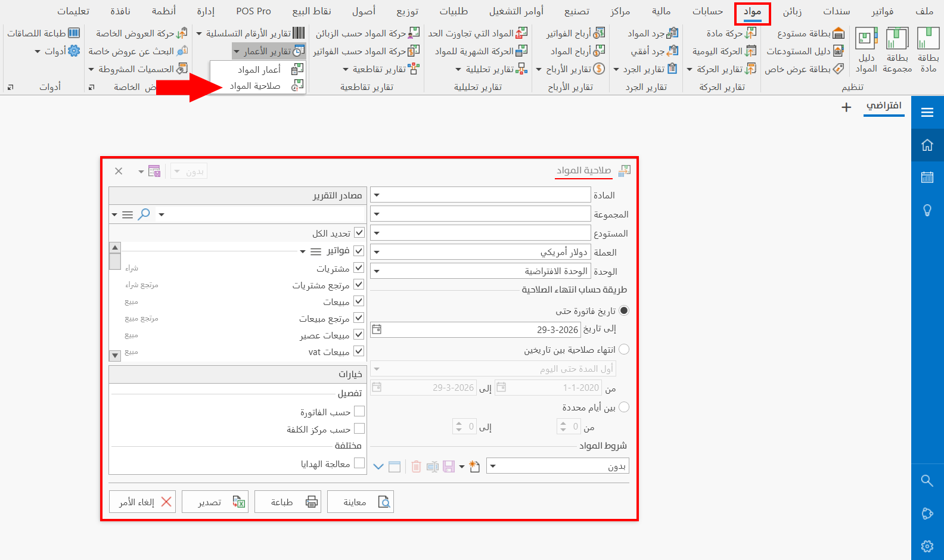Click the delete trash icon in conditions toolbar
Viewport: 944px width, 560px height.
[416, 466]
